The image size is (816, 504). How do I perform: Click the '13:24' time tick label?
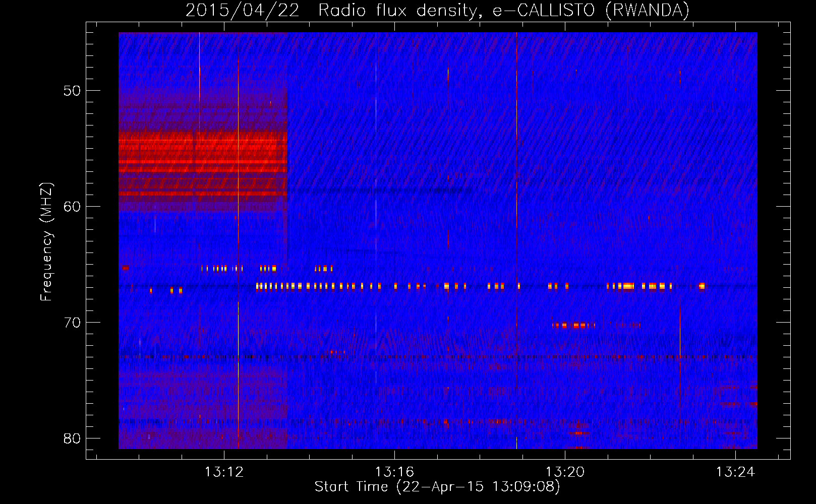pos(735,472)
